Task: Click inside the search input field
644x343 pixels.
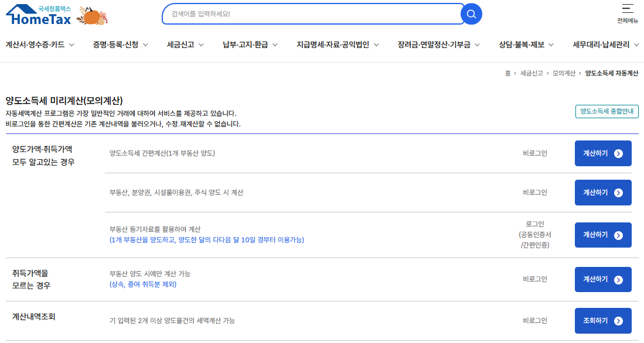Action: [x=311, y=15]
